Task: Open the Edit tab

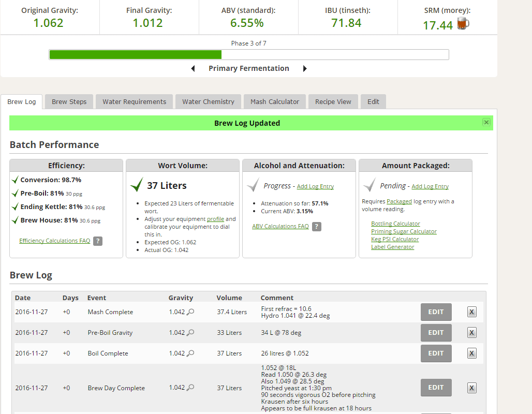Action: pos(373,102)
